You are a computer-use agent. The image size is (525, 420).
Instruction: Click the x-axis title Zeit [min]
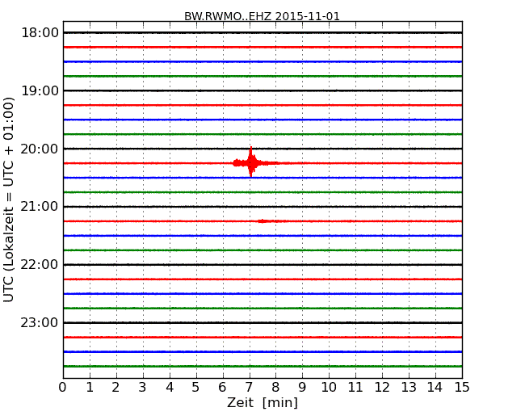pyautogui.click(x=262, y=402)
